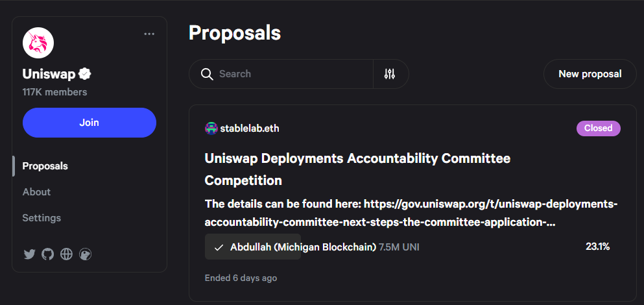Select the Proposals sidebar item
The width and height of the screenshot is (644, 305).
[45, 166]
